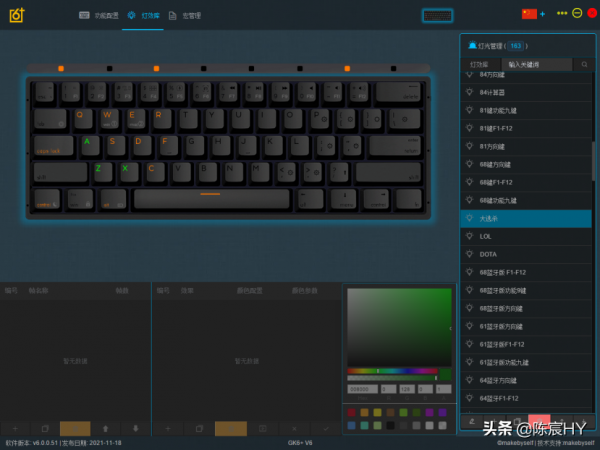600x450 pixels.
Task: Click the spacebar key on keyboard preview
Action: (x=210, y=196)
